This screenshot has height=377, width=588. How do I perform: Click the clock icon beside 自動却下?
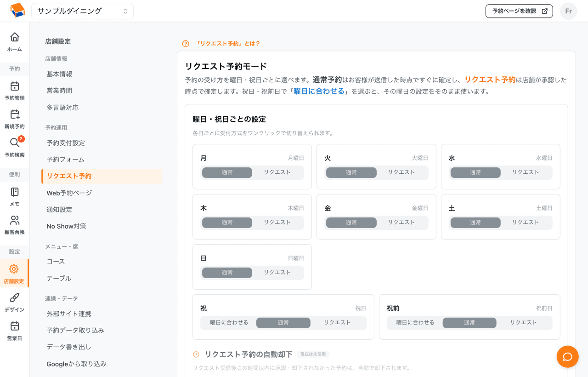[196, 354]
